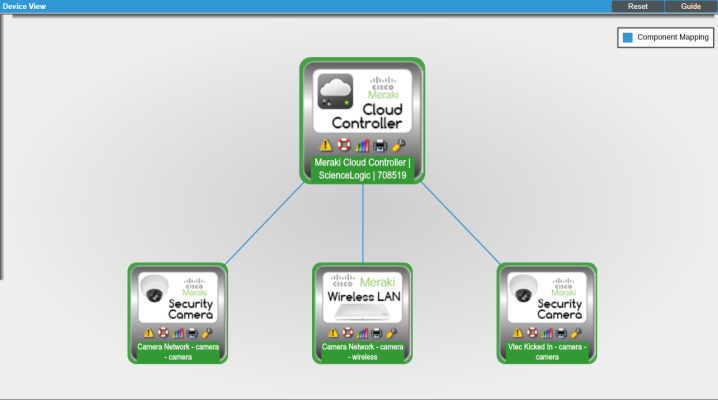This screenshot has height=400, width=718.
Task: Click printer report icon on Meraki Cloud Controller
Action: click(x=380, y=146)
